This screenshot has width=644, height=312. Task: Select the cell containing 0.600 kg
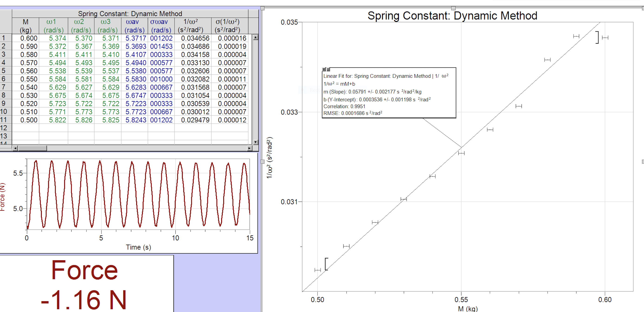click(x=29, y=38)
